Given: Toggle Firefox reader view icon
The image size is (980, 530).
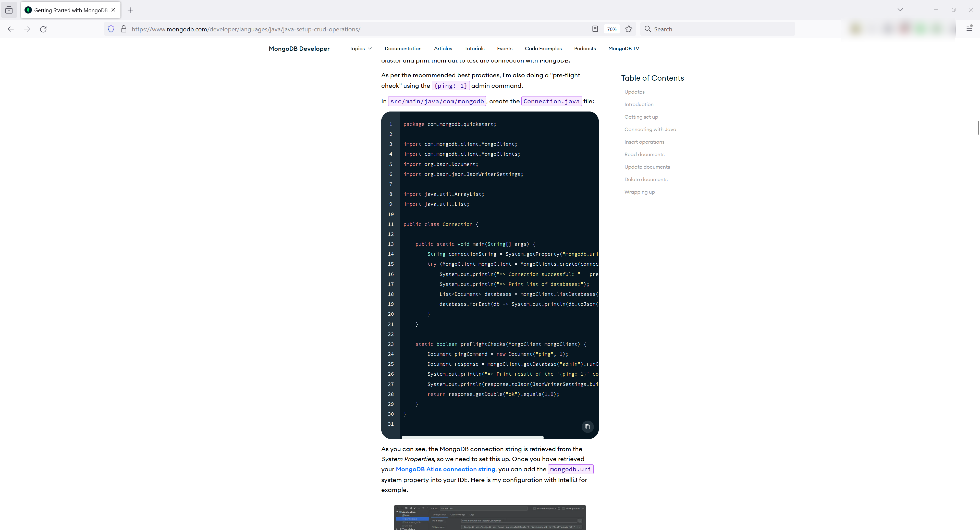Looking at the screenshot, I should pyautogui.click(x=595, y=29).
